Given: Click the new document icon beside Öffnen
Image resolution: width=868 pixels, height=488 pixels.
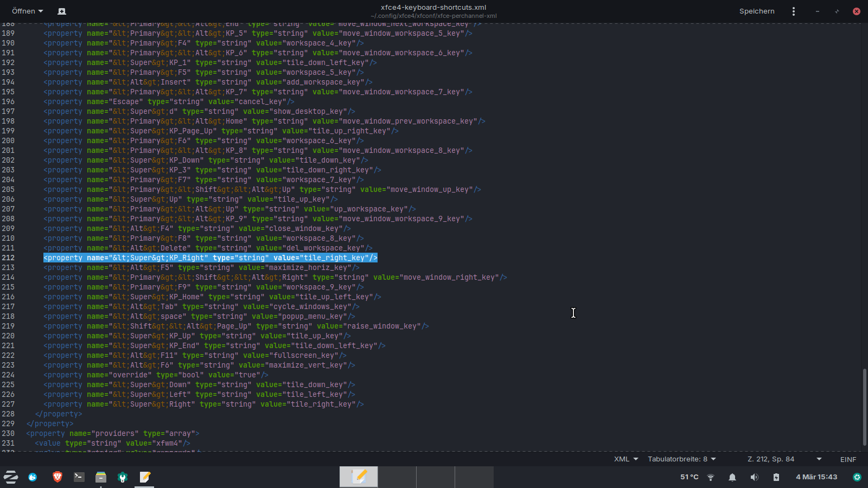Looking at the screenshot, I should [x=62, y=11].
